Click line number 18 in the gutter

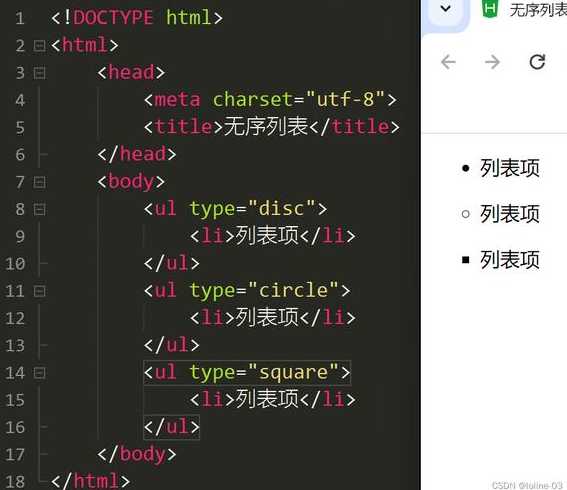(x=15, y=482)
